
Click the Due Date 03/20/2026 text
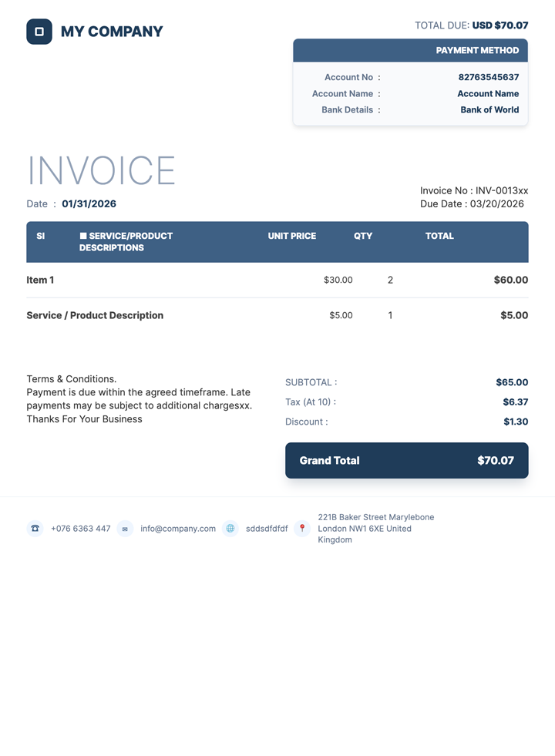click(x=472, y=204)
